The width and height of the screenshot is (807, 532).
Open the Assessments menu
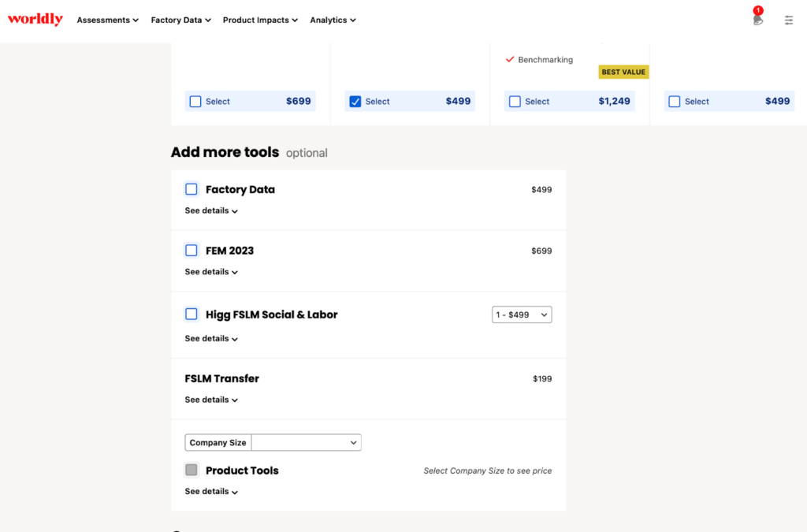pos(107,20)
